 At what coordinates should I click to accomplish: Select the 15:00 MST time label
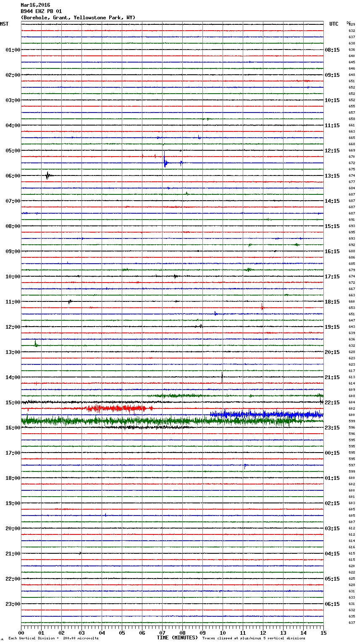pos(13,403)
